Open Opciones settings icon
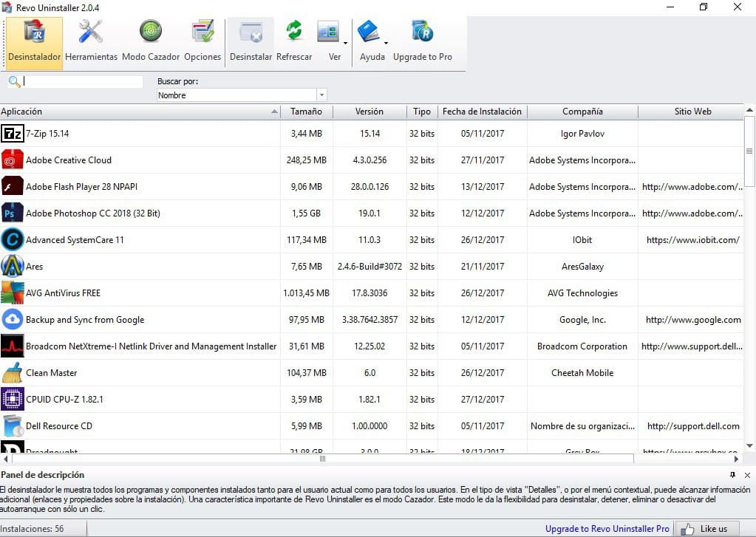Image resolution: width=756 pixels, height=537 pixels. 202,32
